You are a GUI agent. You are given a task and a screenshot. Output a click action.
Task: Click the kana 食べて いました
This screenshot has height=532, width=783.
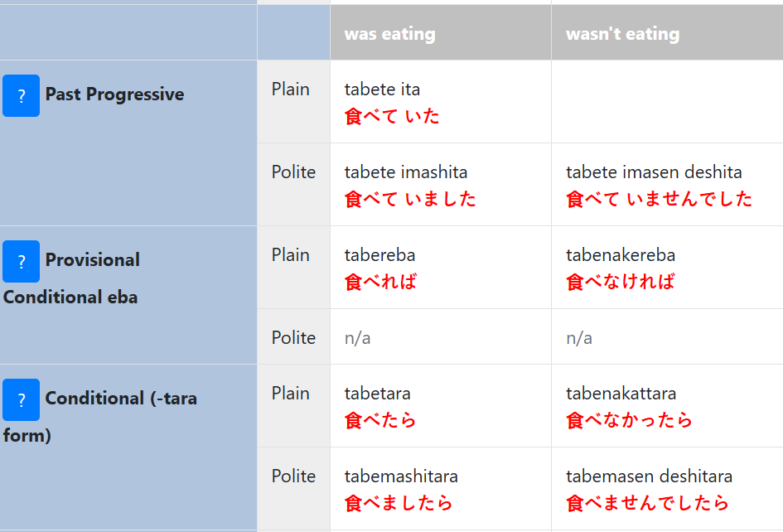[x=410, y=199]
